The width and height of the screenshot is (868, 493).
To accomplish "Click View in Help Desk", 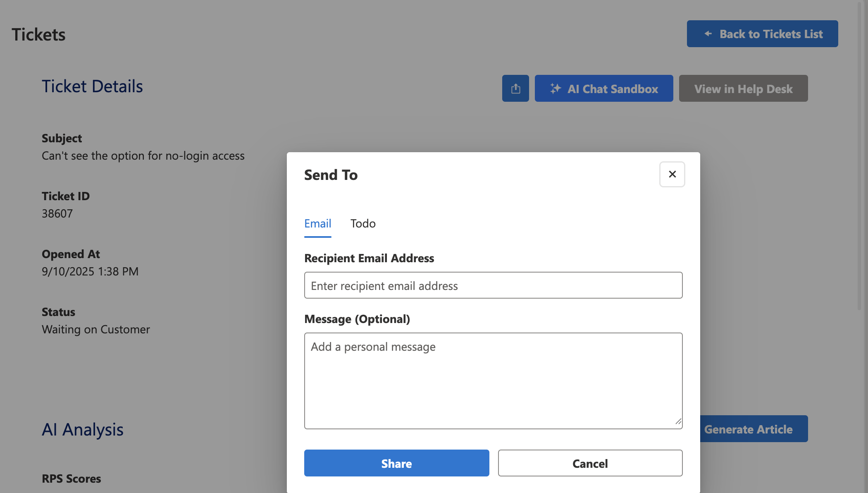I will click(x=743, y=88).
